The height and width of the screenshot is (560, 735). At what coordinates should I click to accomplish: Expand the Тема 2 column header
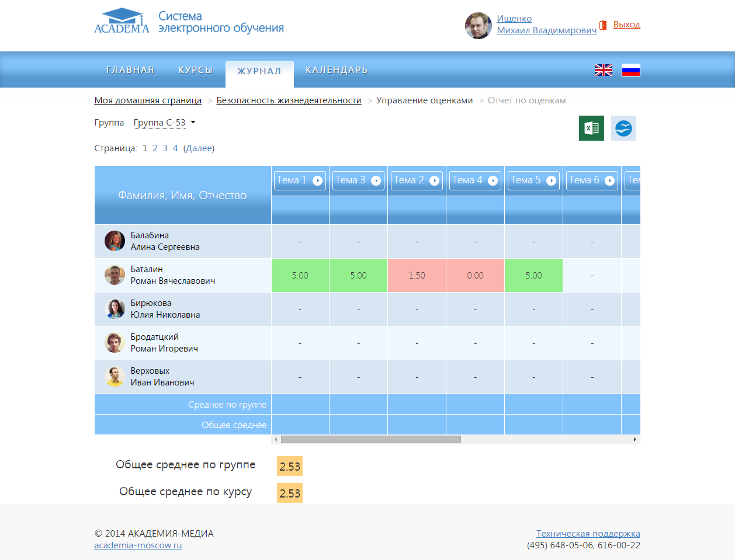click(416, 180)
